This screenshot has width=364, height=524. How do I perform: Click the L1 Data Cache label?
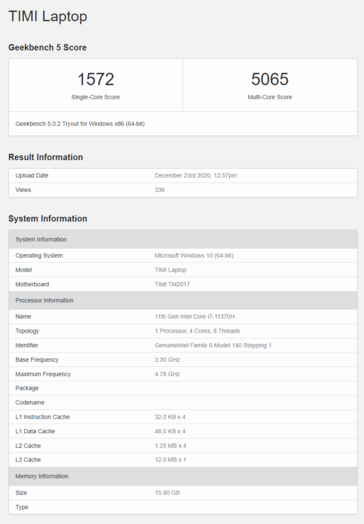click(x=35, y=431)
